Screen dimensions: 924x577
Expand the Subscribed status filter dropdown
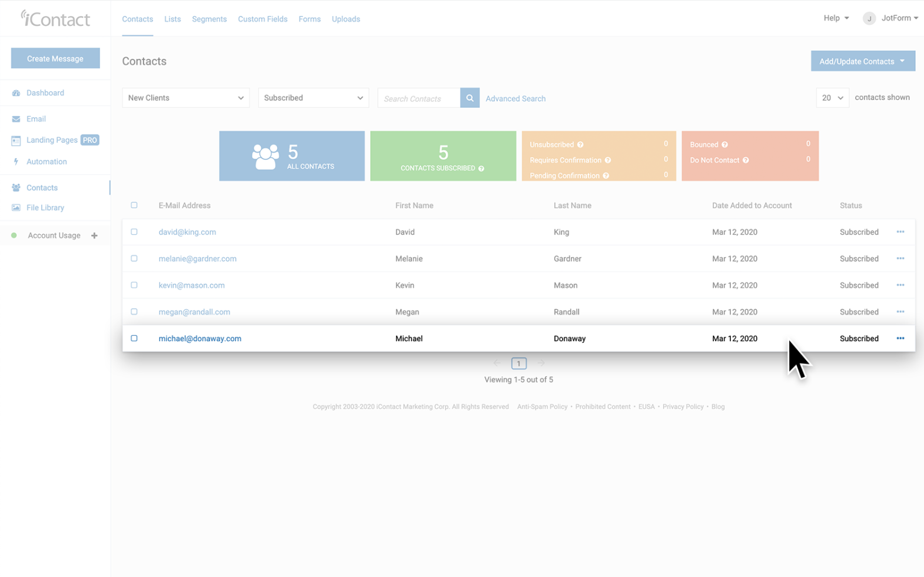[313, 98]
